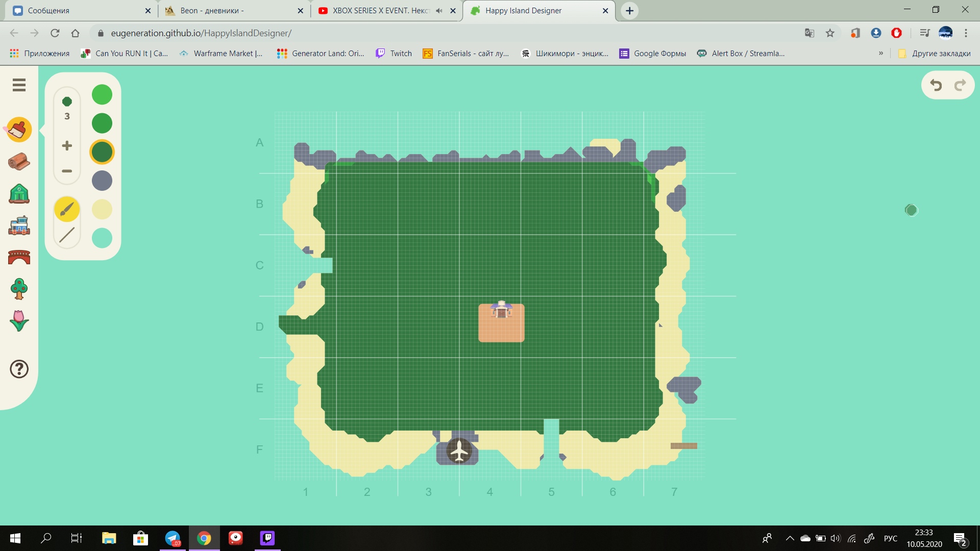Open the Warframe Market bookmark
The height and width of the screenshot is (551, 980).
[x=221, y=54]
